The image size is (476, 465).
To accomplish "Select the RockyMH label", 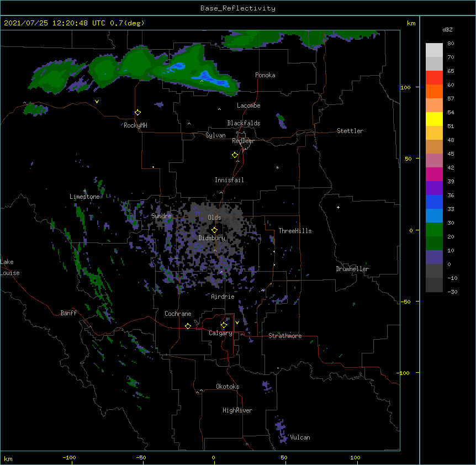I will point(135,125).
